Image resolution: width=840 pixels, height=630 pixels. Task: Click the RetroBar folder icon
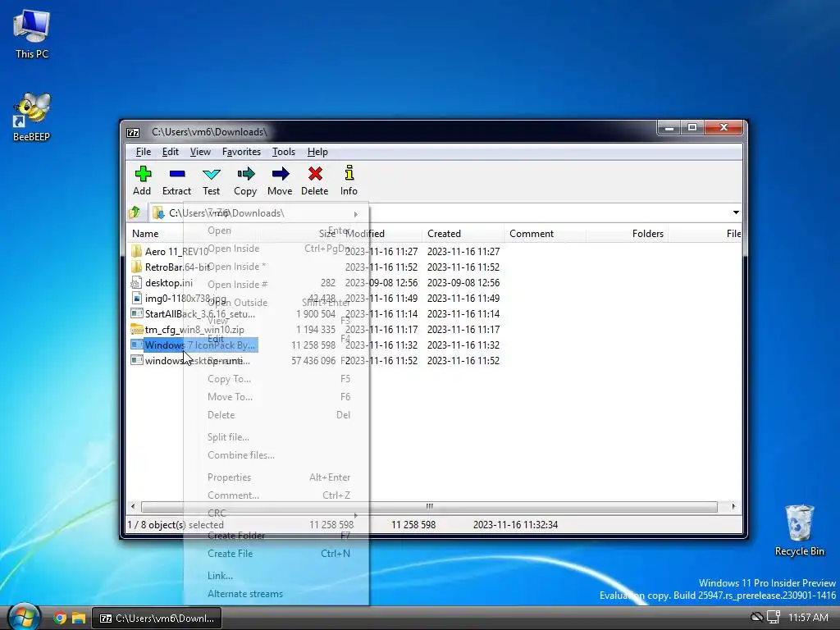[x=137, y=267]
